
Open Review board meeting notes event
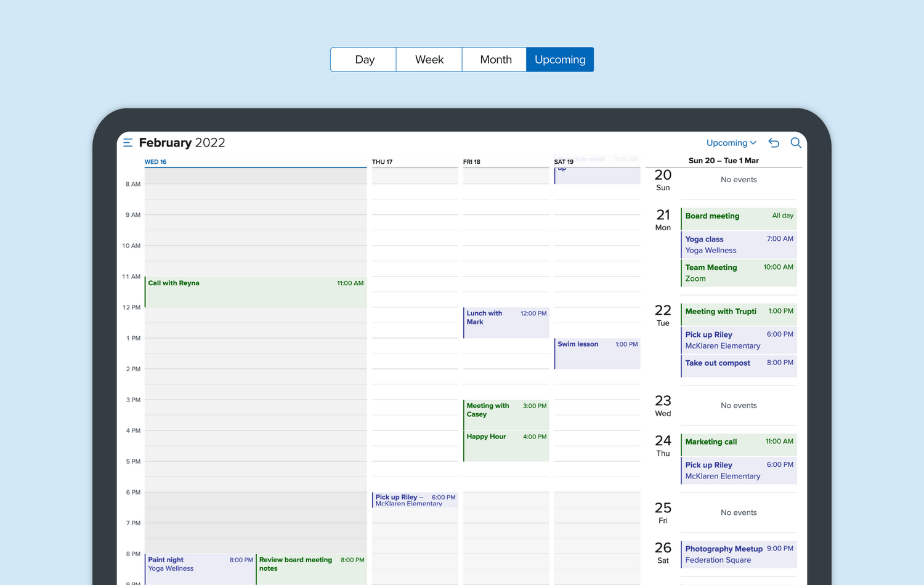pyautogui.click(x=311, y=567)
